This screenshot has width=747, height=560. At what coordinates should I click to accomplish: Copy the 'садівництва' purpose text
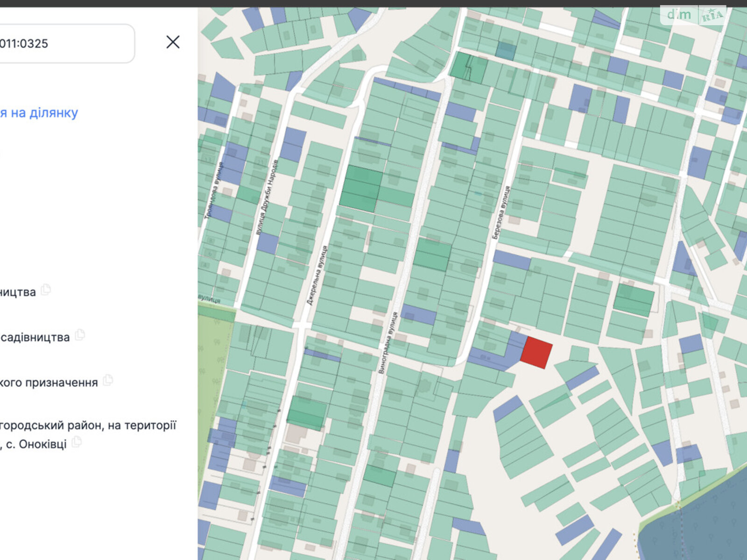click(80, 335)
